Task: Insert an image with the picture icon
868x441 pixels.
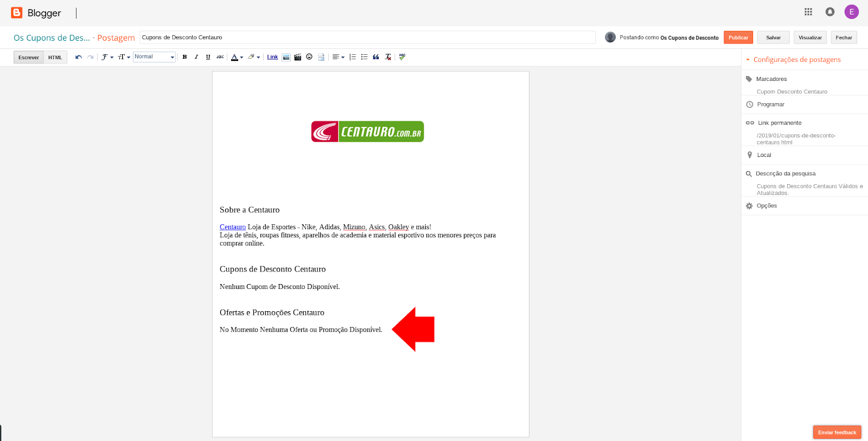Action: [286, 57]
